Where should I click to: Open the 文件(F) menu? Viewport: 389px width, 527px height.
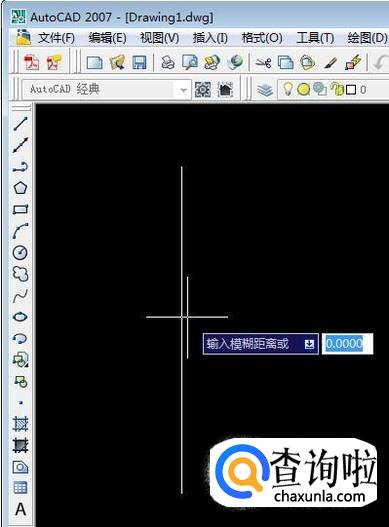click(56, 38)
